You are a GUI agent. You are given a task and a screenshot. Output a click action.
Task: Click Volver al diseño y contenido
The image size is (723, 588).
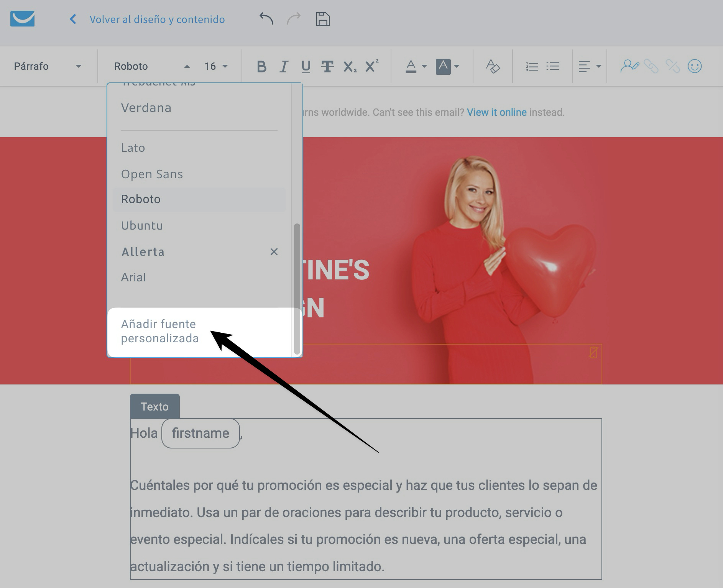(x=157, y=19)
